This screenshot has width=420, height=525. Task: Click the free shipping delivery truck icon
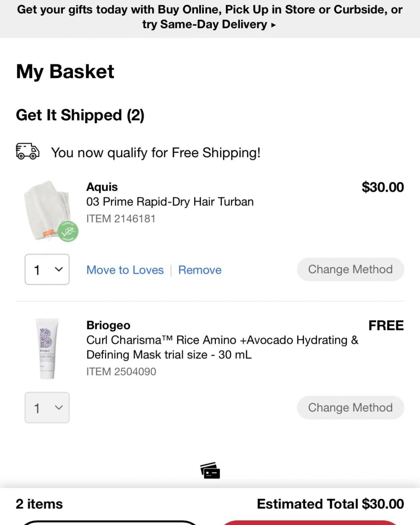[27, 151]
